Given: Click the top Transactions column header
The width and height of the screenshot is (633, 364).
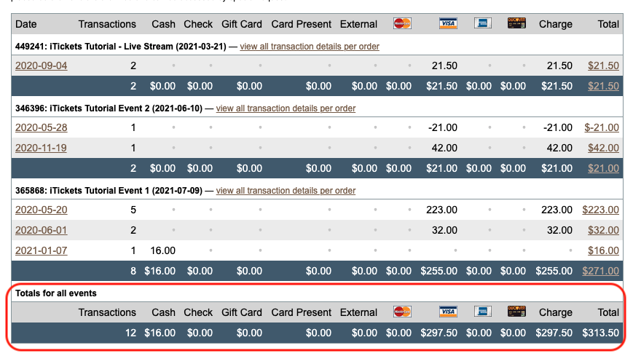Looking at the screenshot, I should click(107, 24).
